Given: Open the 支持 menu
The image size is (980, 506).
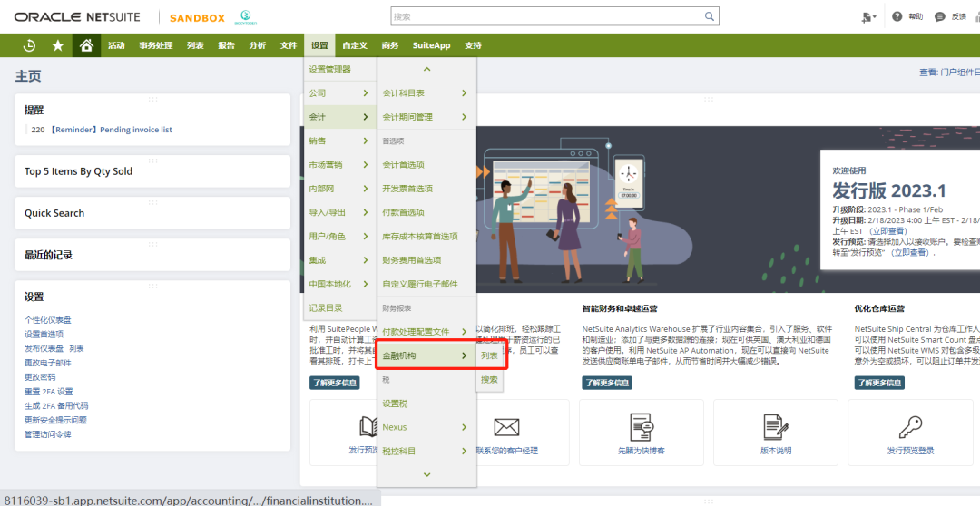Looking at the screenshot, I should (x=473, y=45).
